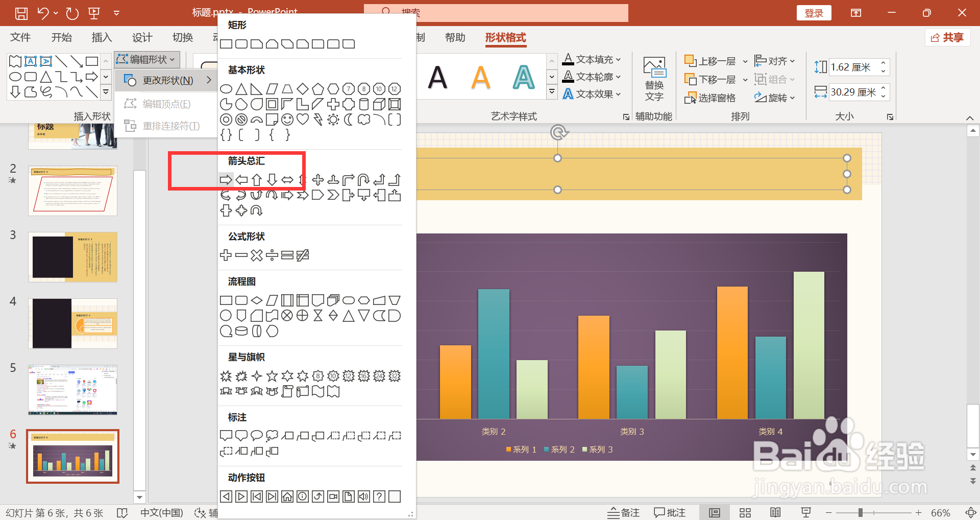The image size is (980, 520).
Task: Pick the rectangular callout shape
Action: tap(226, 436)
